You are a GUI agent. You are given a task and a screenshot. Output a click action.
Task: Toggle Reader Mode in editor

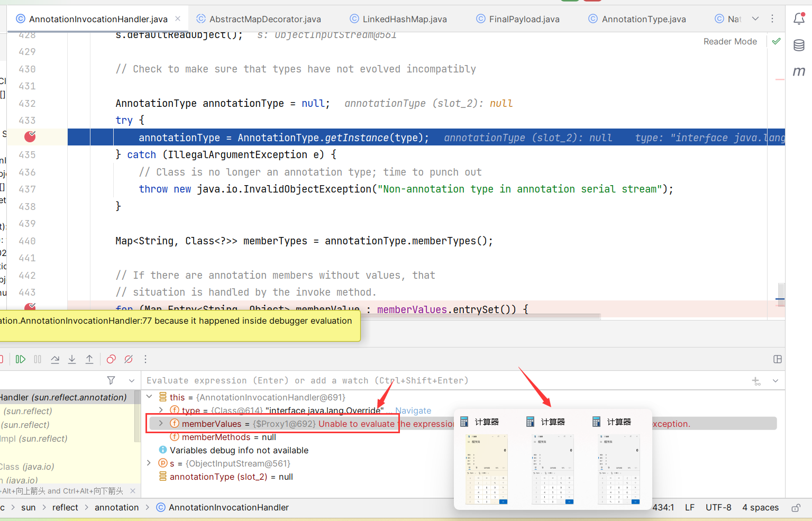pyautogui.click(x=730, y=41)
